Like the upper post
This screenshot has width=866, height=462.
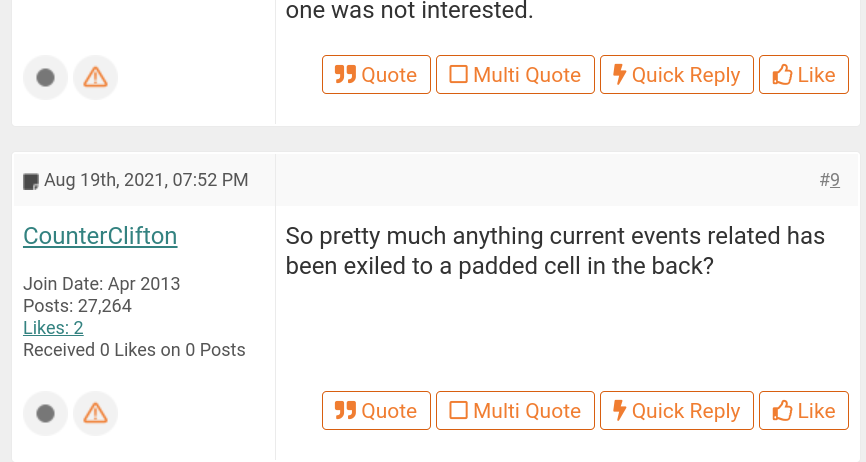point(804,75)
